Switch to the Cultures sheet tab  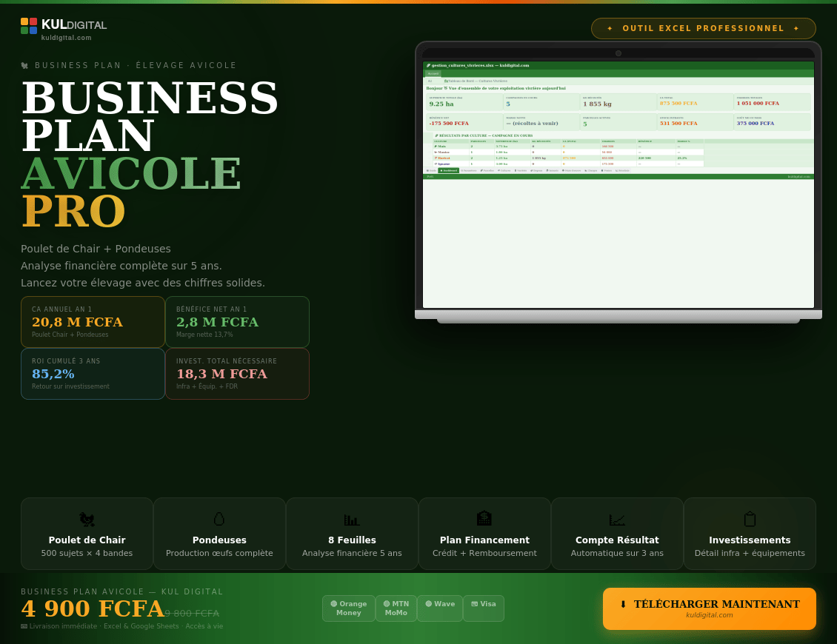tap(504, 171)
